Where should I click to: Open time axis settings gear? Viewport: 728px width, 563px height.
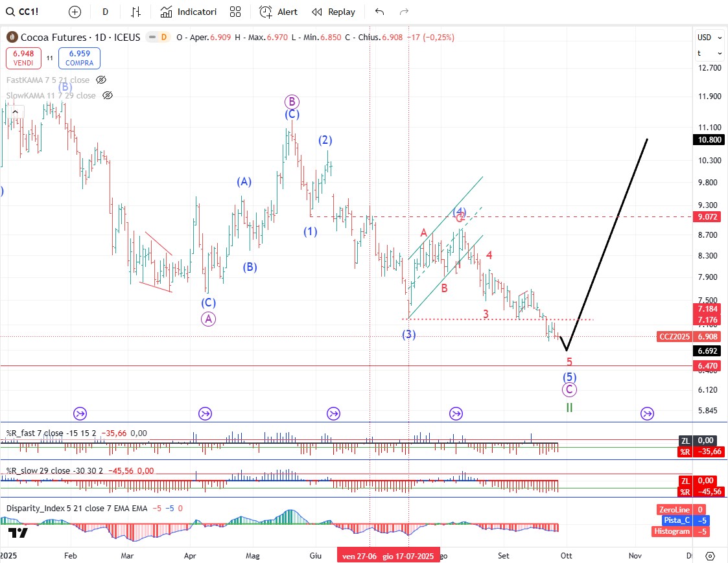point(710,556)
